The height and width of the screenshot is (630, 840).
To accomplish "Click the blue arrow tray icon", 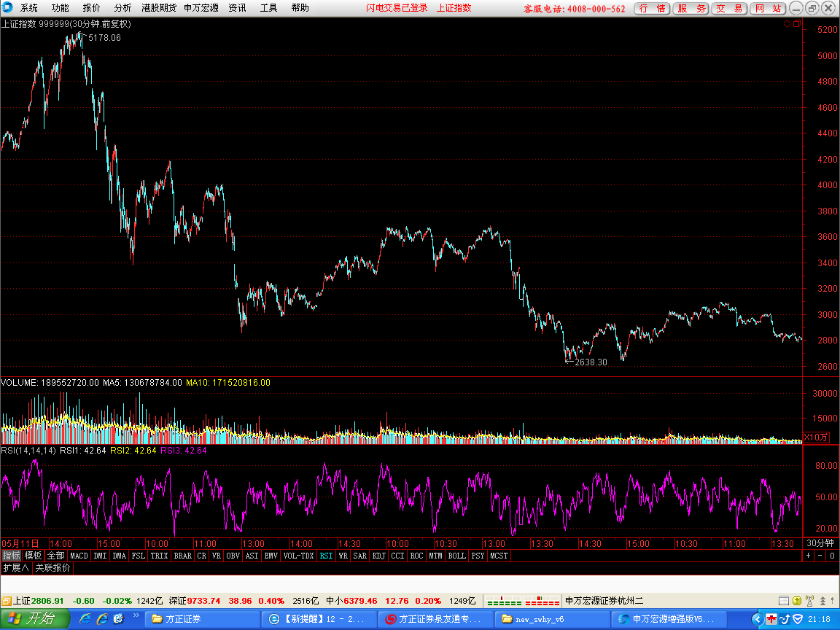I will tap(785, 619).
